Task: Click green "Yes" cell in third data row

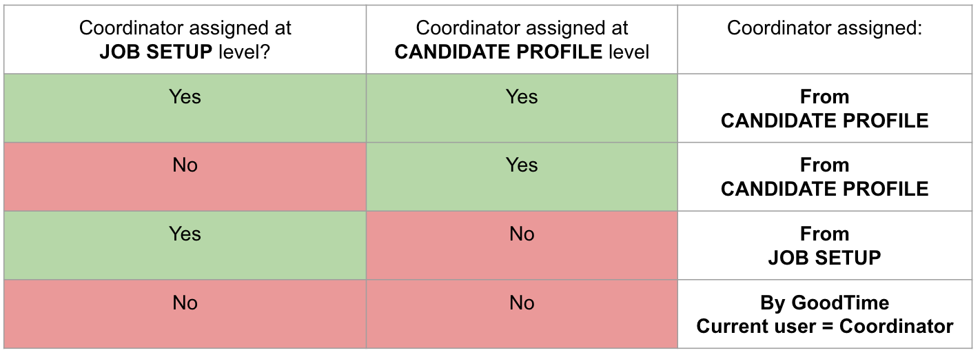Action: pos(185,245)
